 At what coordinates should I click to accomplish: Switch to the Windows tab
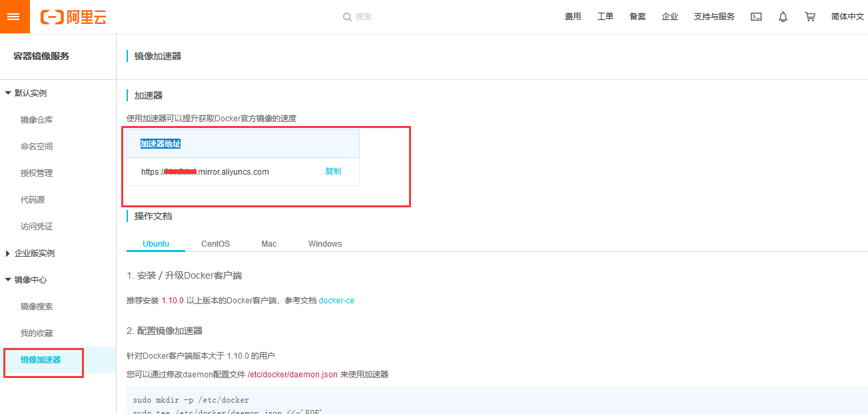pyautogui.click(x=325, y=244)
